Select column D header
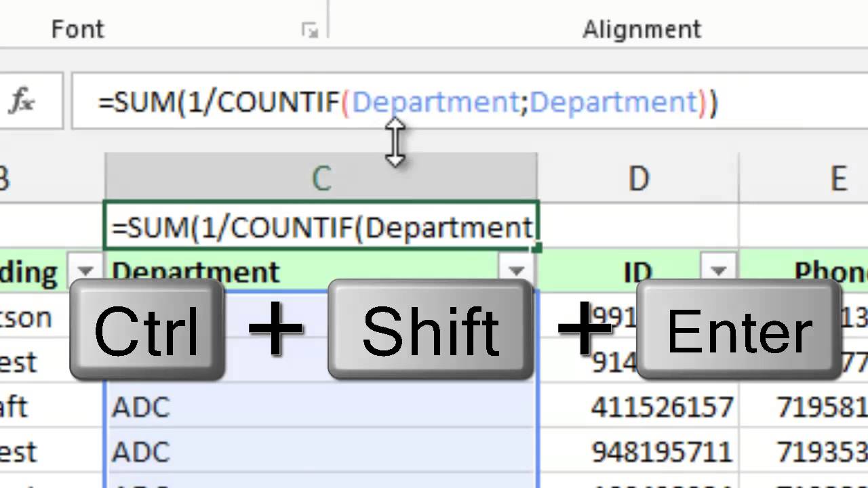This screenshot has width=868, height=488. (x=638, y=178)
